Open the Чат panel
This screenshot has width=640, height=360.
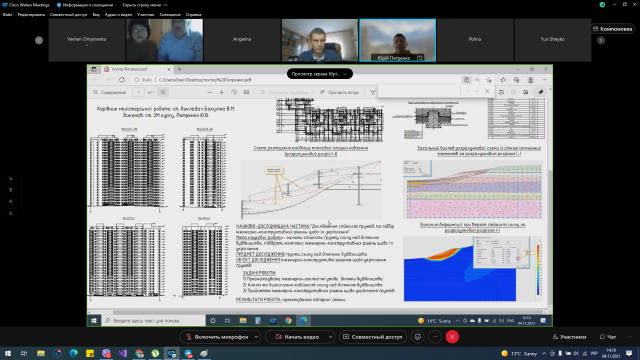(x=608, y=337)
